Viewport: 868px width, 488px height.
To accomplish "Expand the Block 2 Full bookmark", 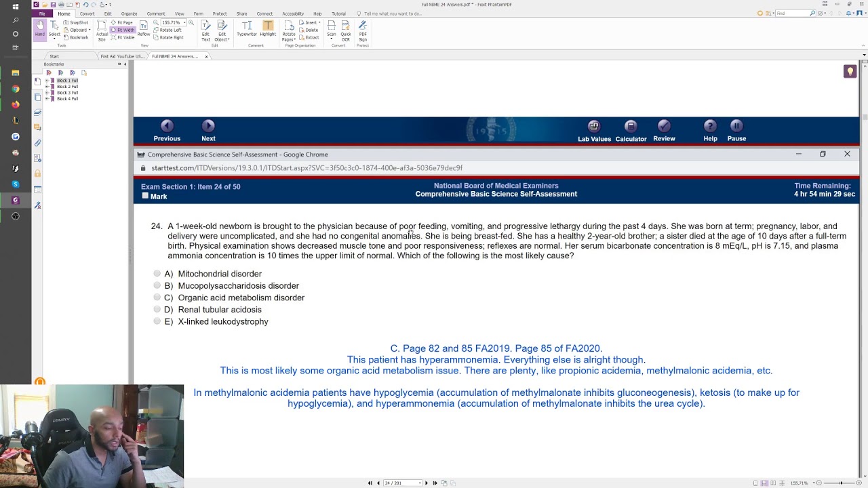I will click(46, 87).
